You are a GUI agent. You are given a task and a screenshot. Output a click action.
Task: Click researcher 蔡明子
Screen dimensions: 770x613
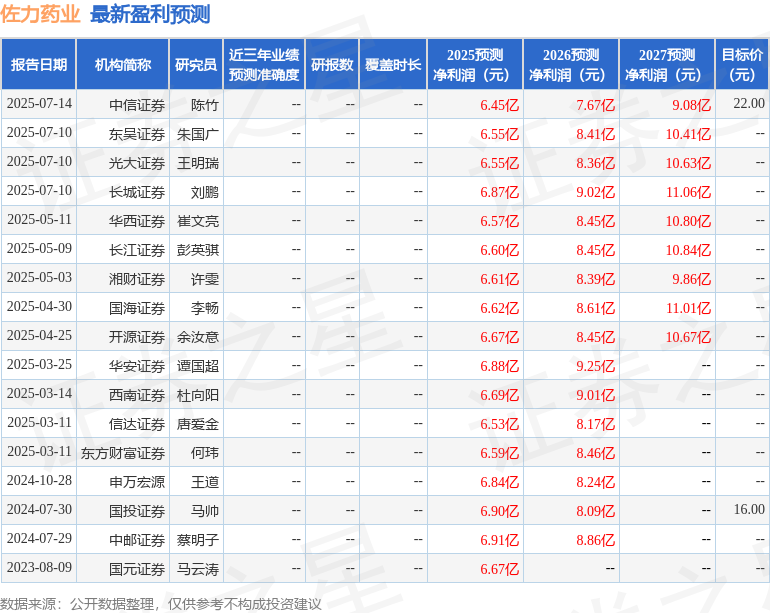coord(198,539)
